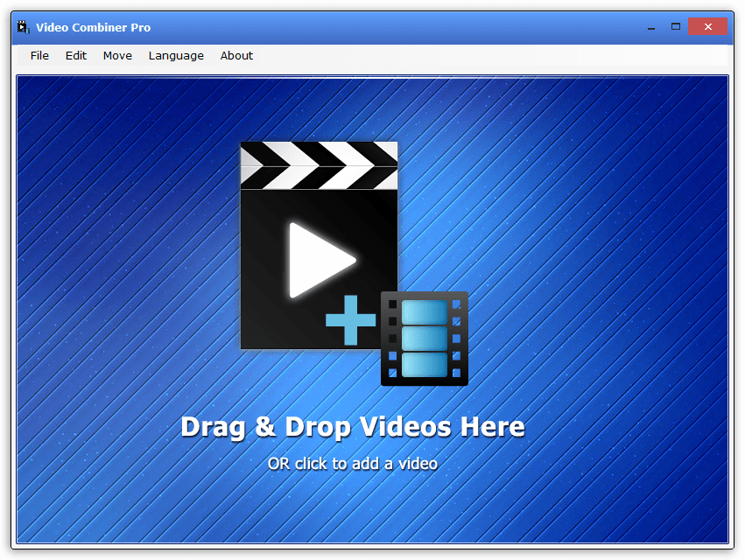Open the Move menu

point(117,56)
